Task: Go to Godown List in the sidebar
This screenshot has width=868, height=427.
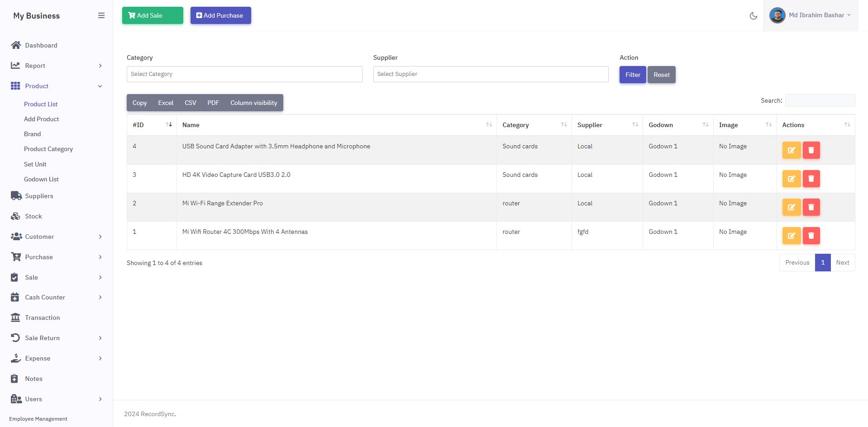Action: pyautogui.click(x=41, y=179)
